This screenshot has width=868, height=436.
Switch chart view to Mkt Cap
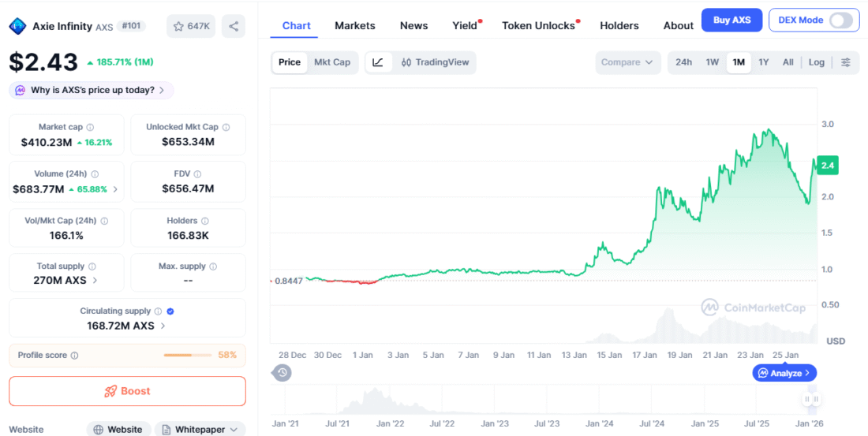(332, 62)
